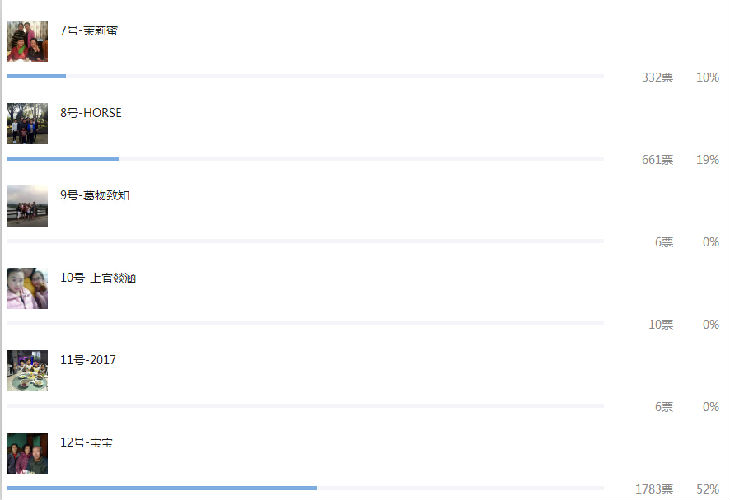Click the 7号 entry name text
Viewport: 730px width, 500px height.
click(x=89, y=31)
